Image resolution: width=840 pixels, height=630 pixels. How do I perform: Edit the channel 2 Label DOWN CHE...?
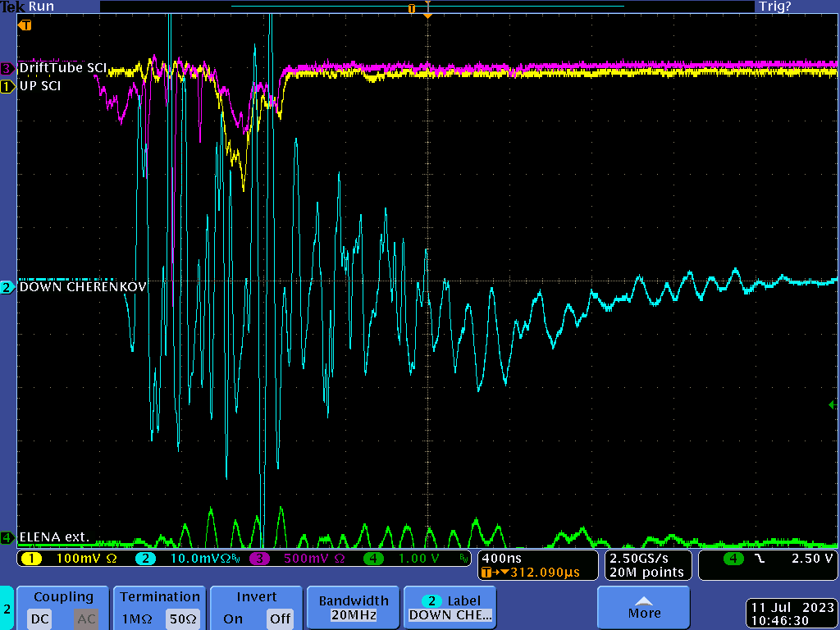(450, 608)
